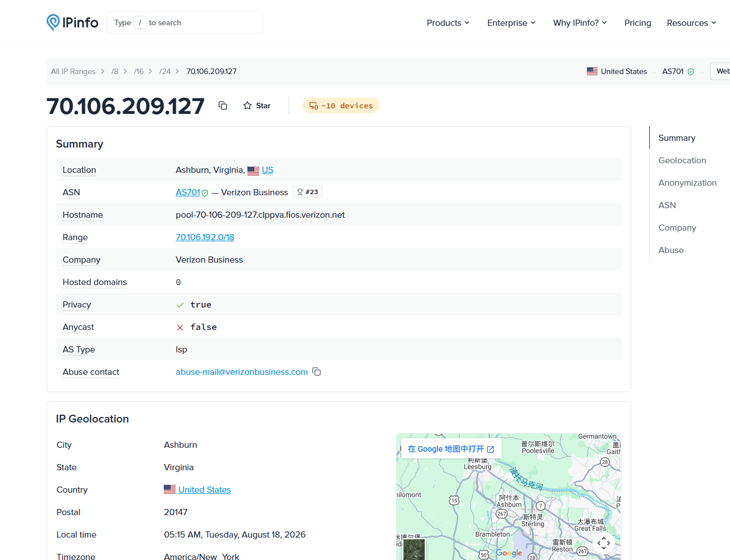This screenshot has height=560, width=730.
Task: Click the map pan control button
Action: click(x=604, y=543)
